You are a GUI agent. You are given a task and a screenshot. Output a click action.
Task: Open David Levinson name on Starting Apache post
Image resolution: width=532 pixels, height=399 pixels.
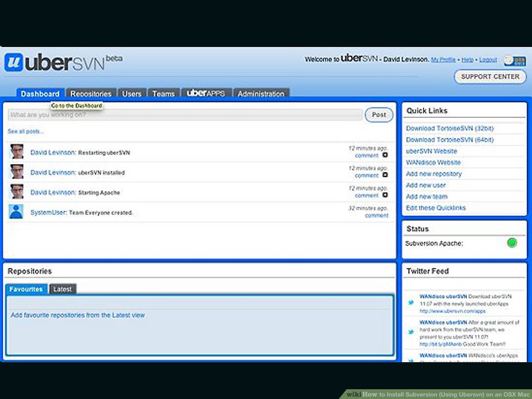point(53,192)
